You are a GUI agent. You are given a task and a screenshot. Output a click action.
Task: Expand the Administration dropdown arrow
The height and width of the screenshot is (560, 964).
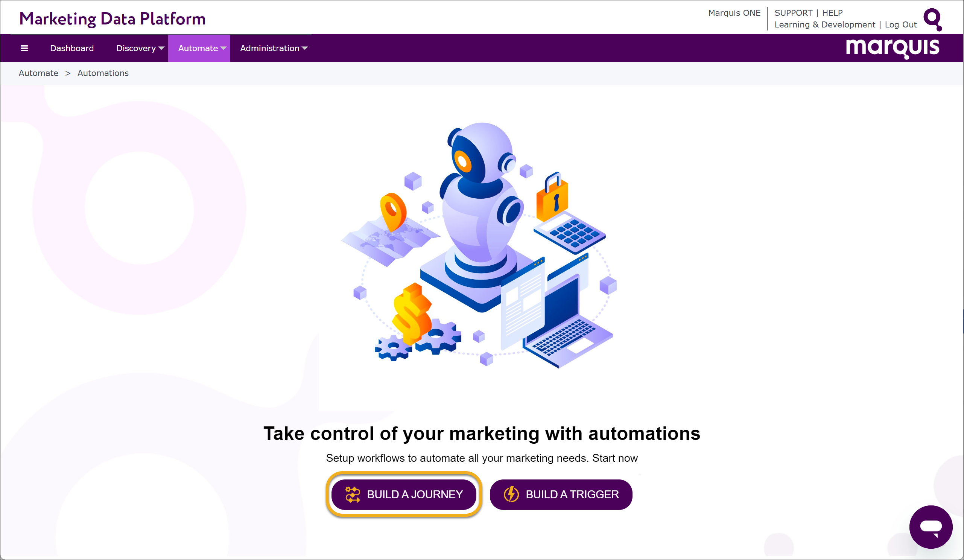(305, 48)
